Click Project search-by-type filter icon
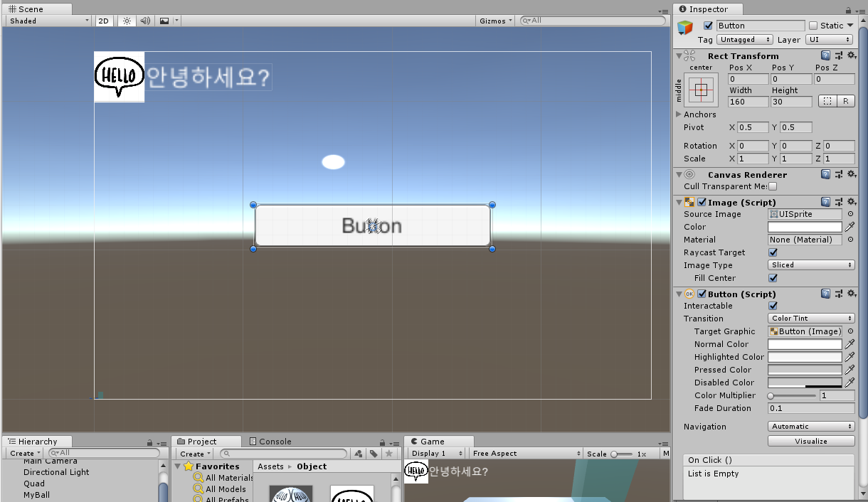The image size is (868, 502). pyautogui.click(x=359, y=454)
